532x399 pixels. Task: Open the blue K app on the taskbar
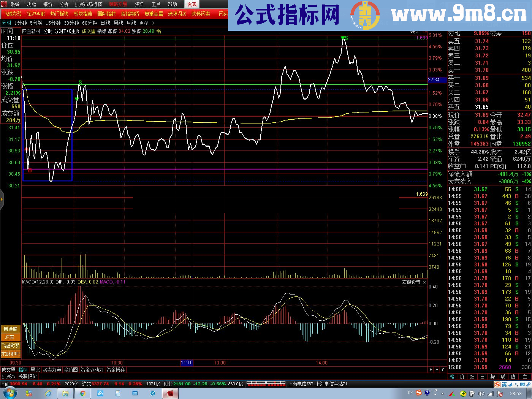pos(153,393)
